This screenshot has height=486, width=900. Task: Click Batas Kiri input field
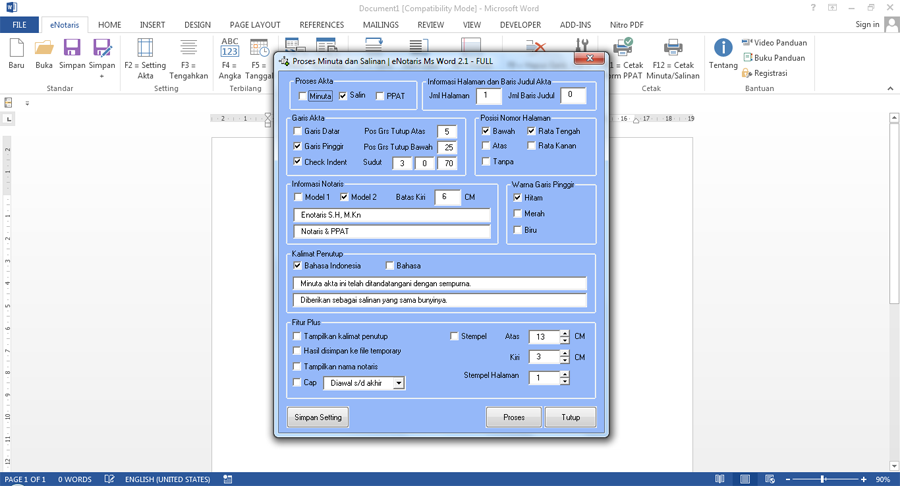[447, 197]
